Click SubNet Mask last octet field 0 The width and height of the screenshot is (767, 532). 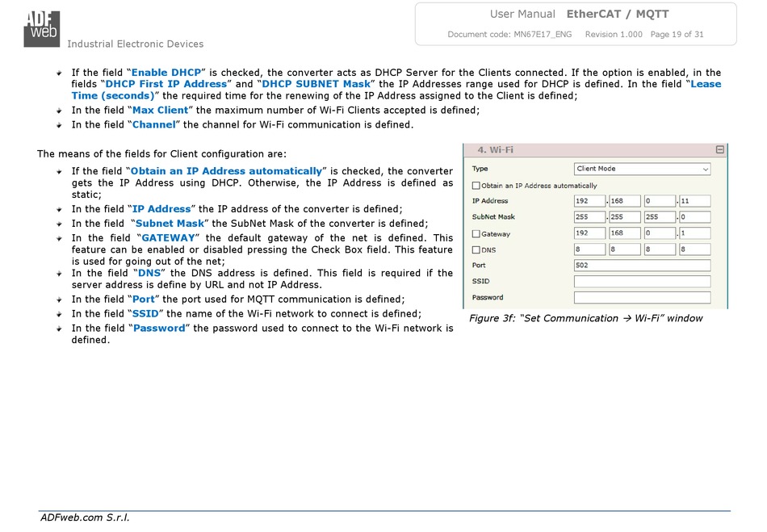click(x=694, y=217)
